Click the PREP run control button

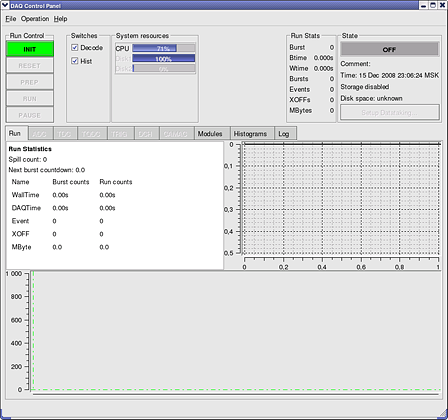[30, 82]
